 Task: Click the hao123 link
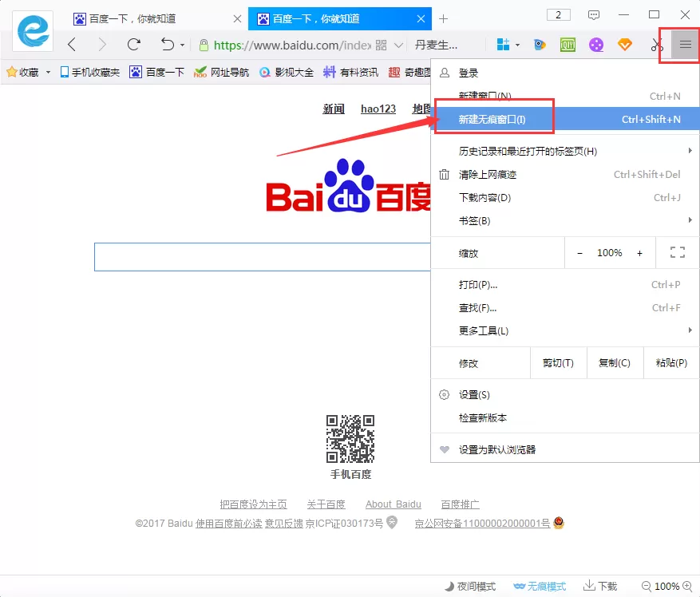[x=378, y=109]
